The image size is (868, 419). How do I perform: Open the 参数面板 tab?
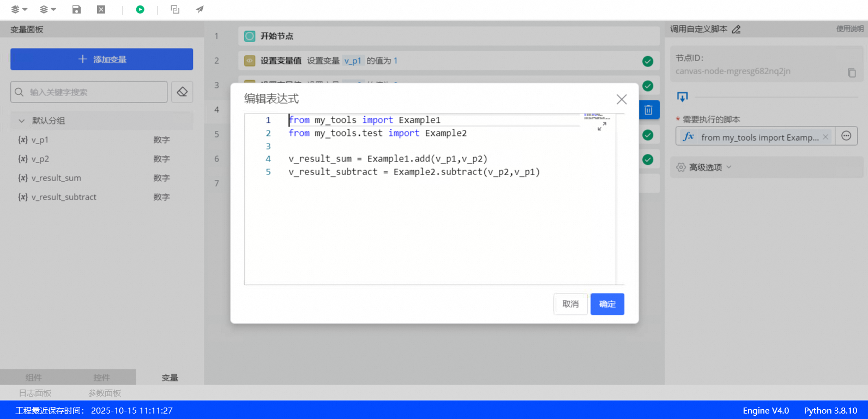point(105,393)
